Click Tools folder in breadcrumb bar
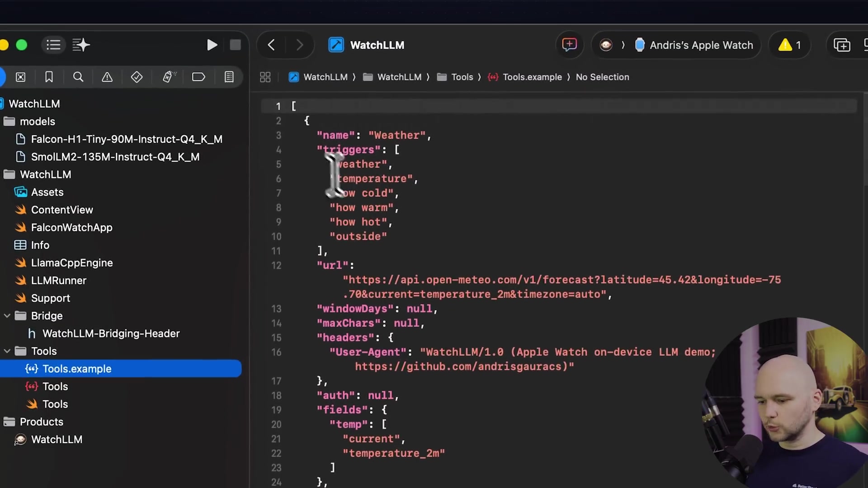 tap(455, 77)
